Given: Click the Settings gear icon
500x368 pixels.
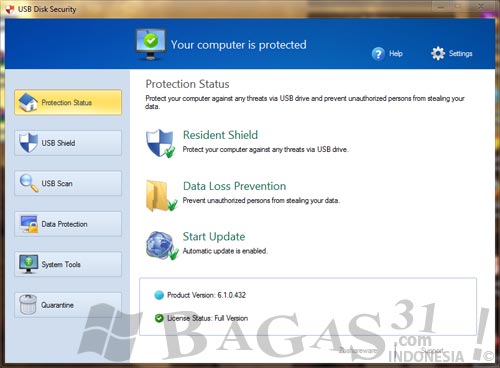Looking at the screenshot, I should tap(438, 53).
